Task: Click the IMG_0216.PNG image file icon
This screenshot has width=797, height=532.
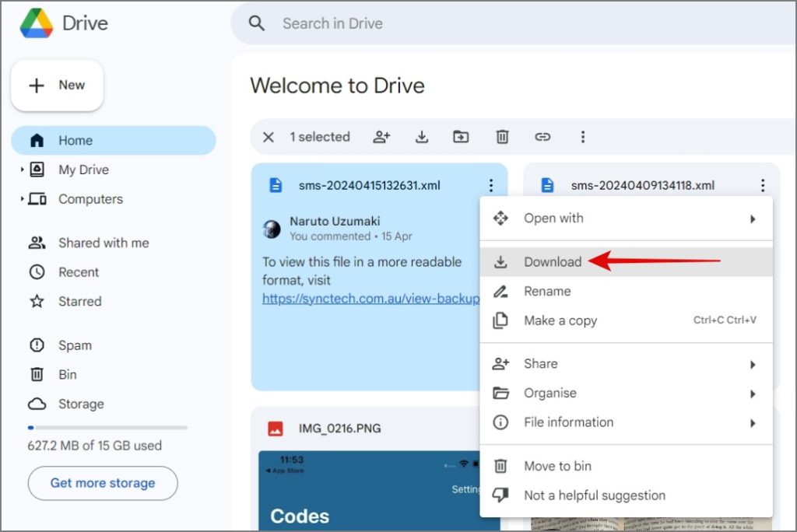Action: coord(276,429)
